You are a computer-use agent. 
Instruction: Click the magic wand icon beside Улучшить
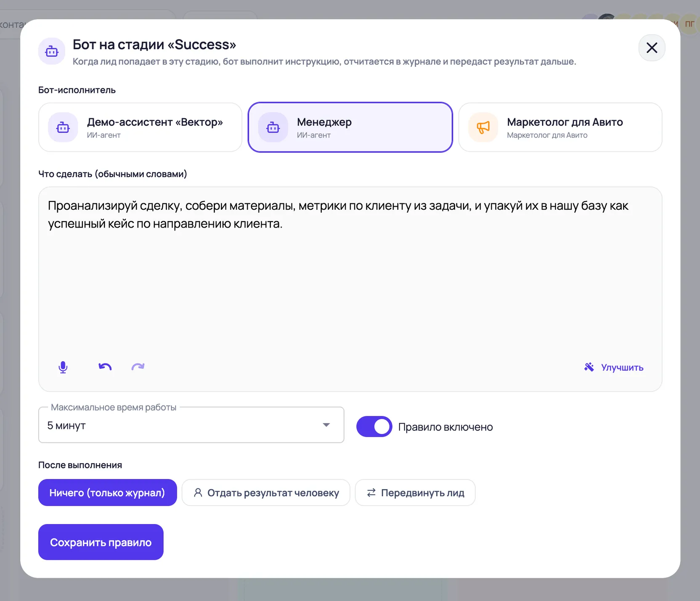(x=589, y=367)
